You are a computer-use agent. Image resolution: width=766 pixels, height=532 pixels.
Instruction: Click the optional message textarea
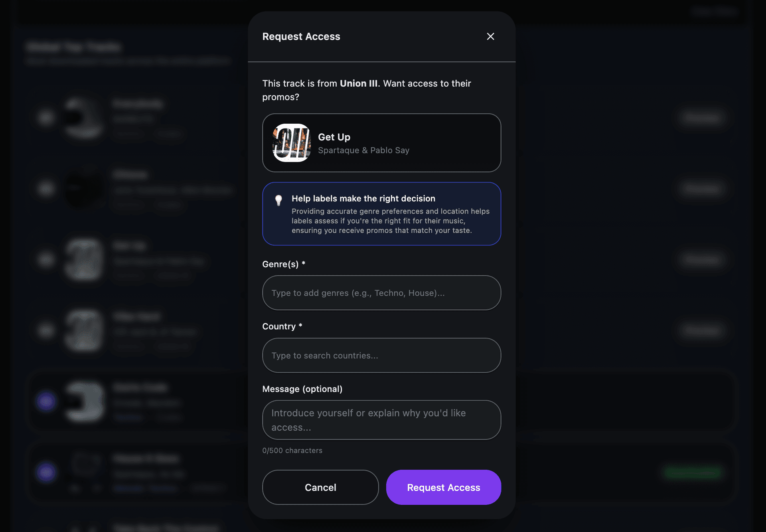pos(381,420)
